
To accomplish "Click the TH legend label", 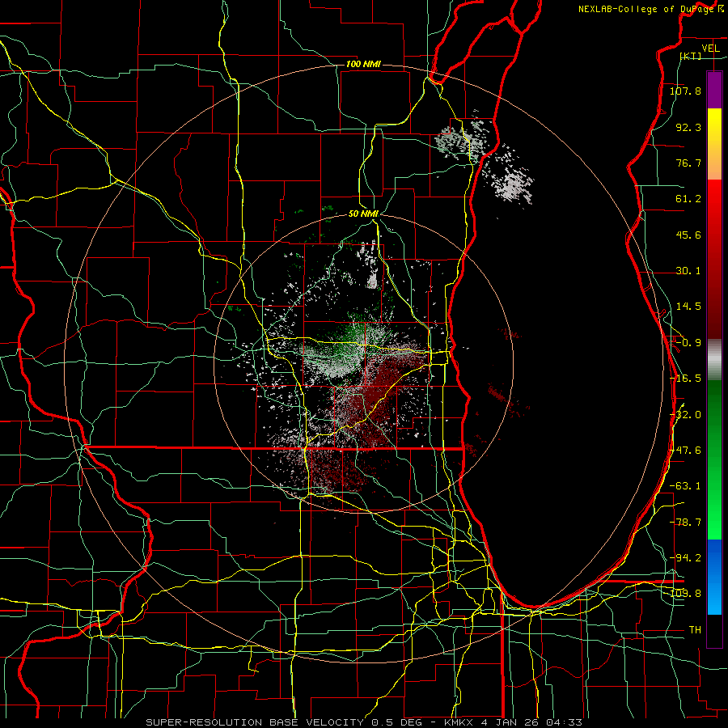I will (695, 629).
